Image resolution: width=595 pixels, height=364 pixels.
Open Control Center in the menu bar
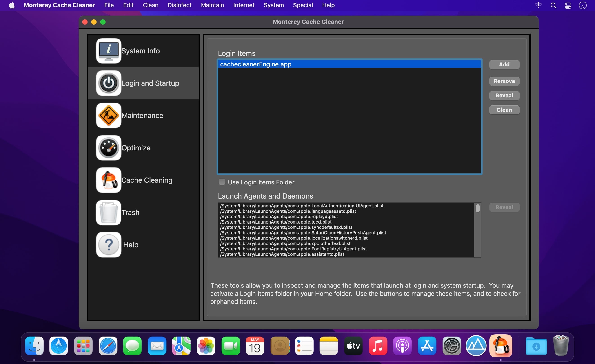coord(568,5)
